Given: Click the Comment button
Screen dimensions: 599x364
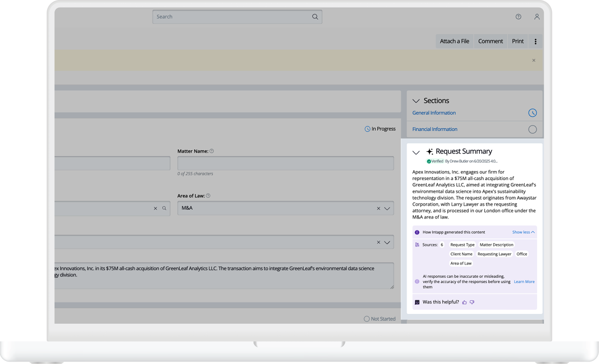Looking at the screenshot, I should 490,41.
